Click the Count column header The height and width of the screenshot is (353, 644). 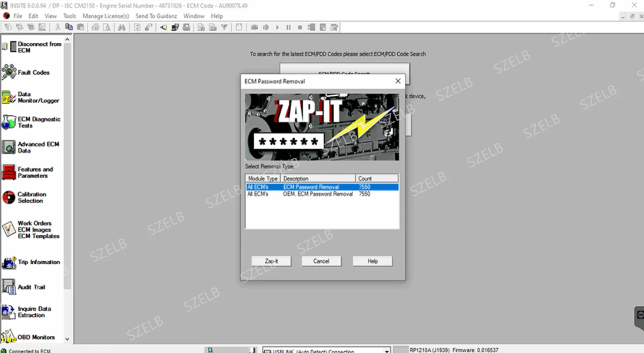tap(377, 179)
